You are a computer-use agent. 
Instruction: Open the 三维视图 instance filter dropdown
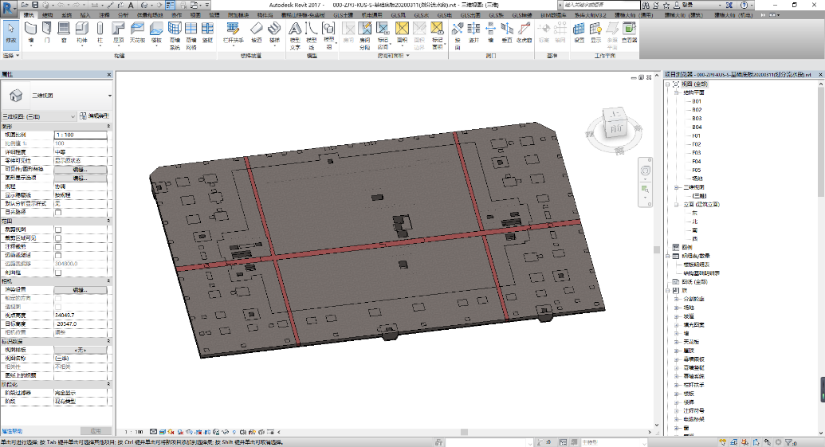tap(39, 116)
